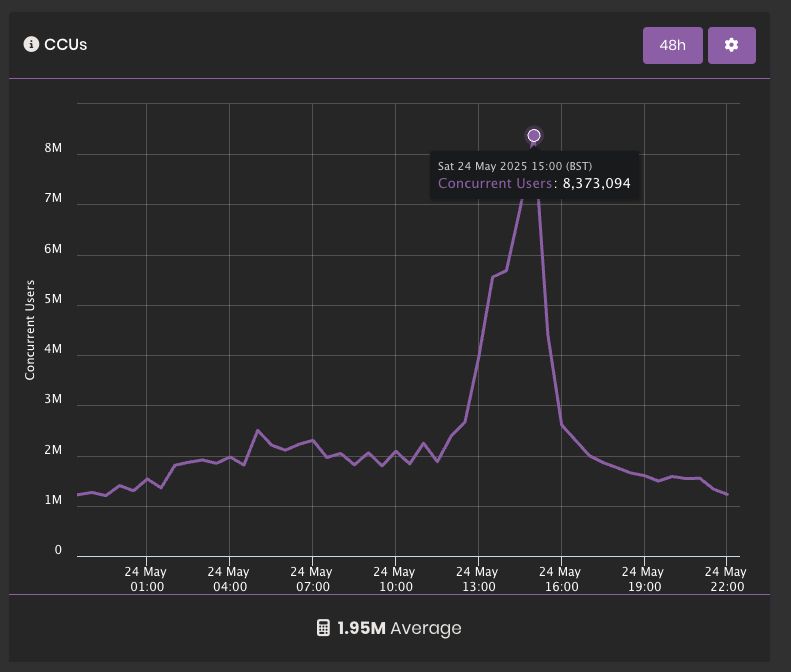Click the 1M y-axis label
Image resolution: width=791 pixels, height=672 pixels.
point(53,500)
